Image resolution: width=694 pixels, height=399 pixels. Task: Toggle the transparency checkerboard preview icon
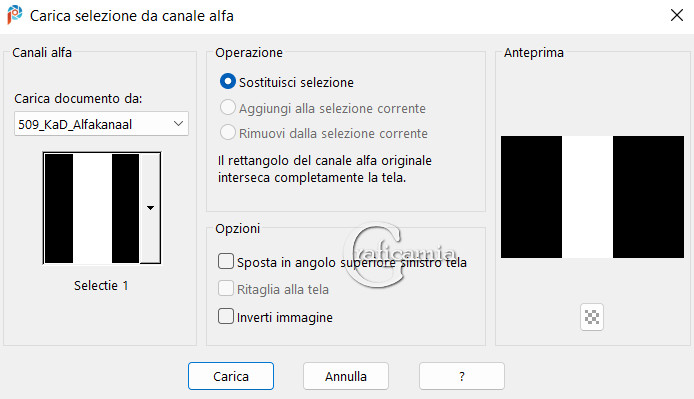[x=592, y=317]
